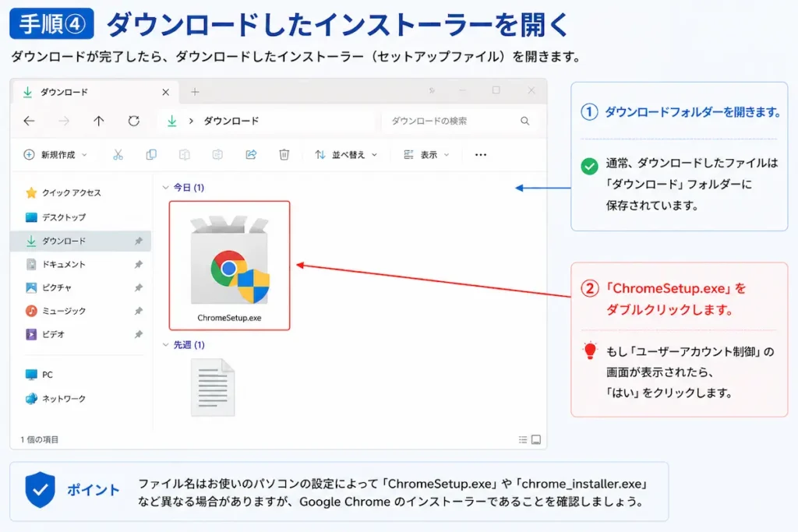Open the three-dots more options menu
This screenshot has height=532, width=798.
[480, 155]
